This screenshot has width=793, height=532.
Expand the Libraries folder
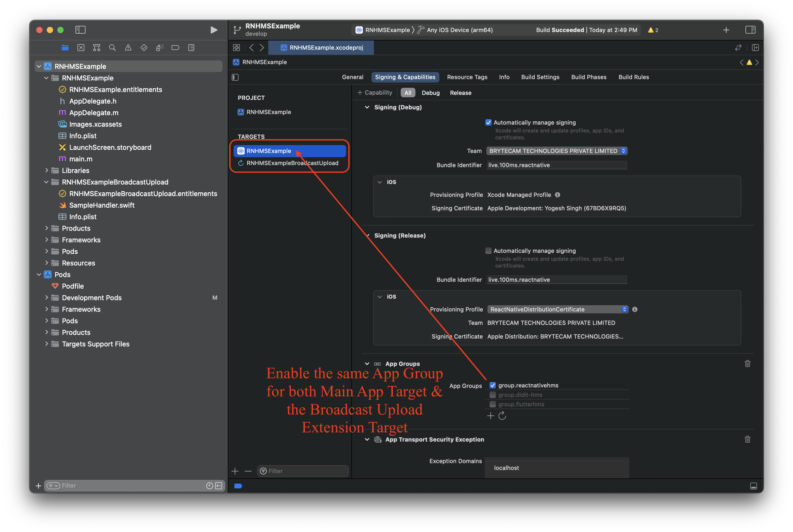(x=47, y=170)
